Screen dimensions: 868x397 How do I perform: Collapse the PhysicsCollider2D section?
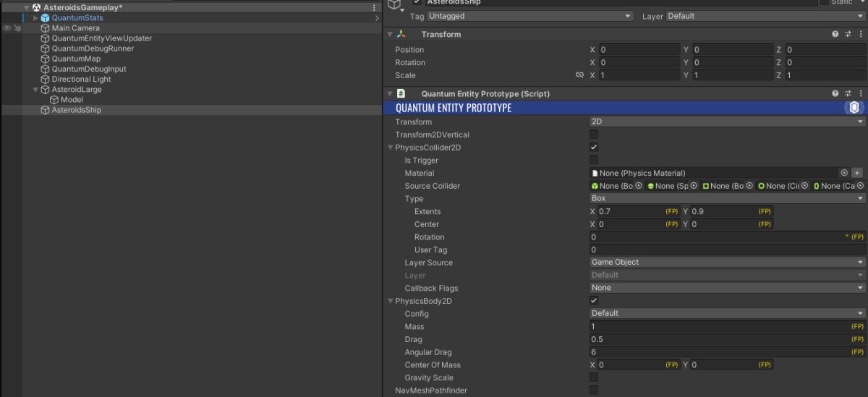tap(391, 148)
